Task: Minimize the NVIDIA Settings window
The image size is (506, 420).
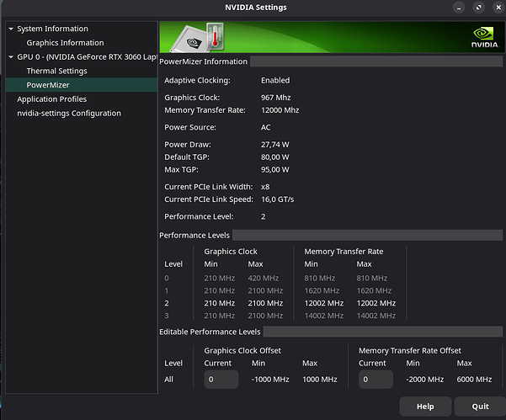Action: coord(459,8)
